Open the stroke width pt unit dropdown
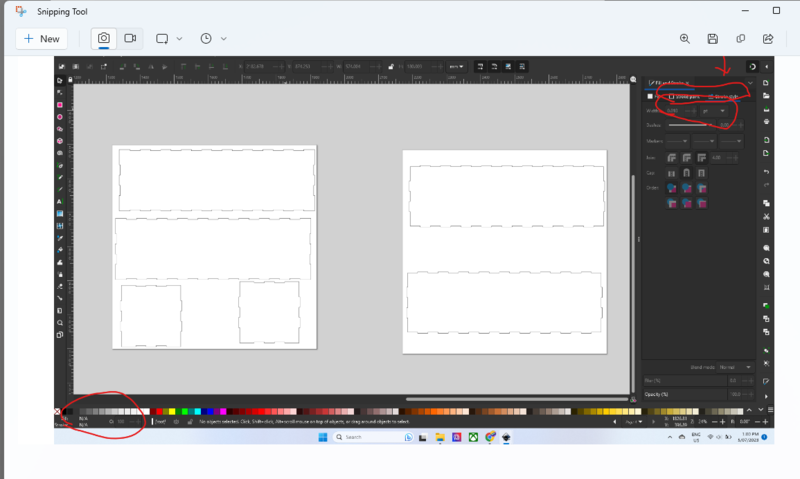 pos(714,111)
